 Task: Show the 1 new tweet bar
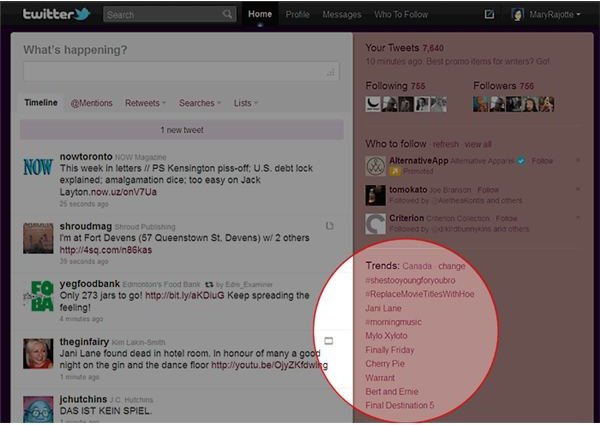pyautogui.click(x=182, y=130)
